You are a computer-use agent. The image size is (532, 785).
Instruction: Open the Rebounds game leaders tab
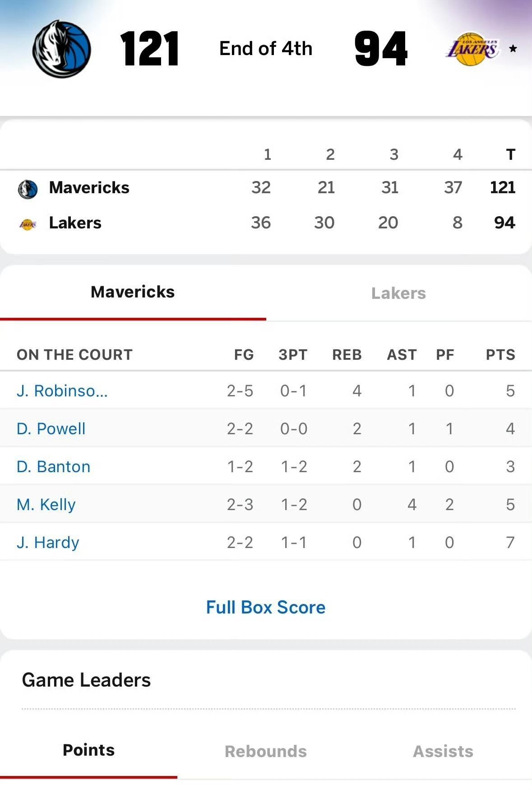pyautogui.click(x=266, y=751)
